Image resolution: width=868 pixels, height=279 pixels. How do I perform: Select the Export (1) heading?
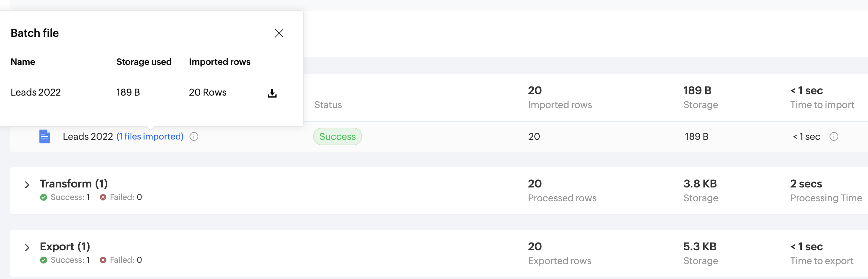65,247
